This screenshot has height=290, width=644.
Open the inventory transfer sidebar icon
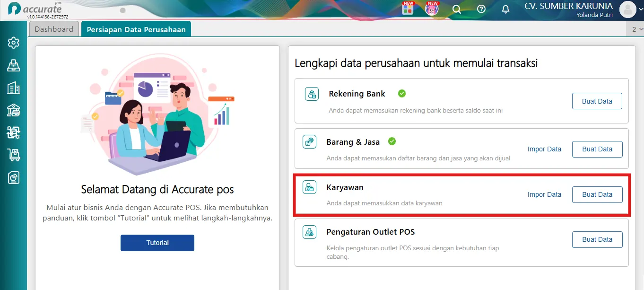pos(14,132)
